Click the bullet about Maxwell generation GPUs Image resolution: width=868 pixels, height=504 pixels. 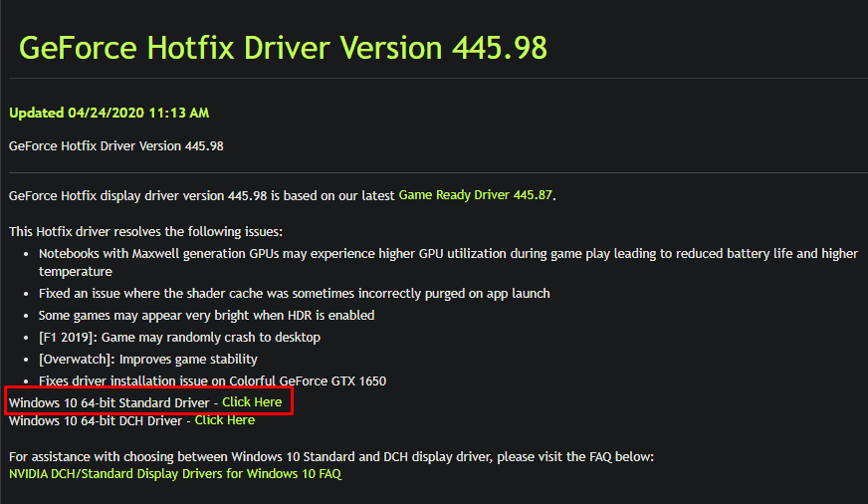[x=448, y=263]
